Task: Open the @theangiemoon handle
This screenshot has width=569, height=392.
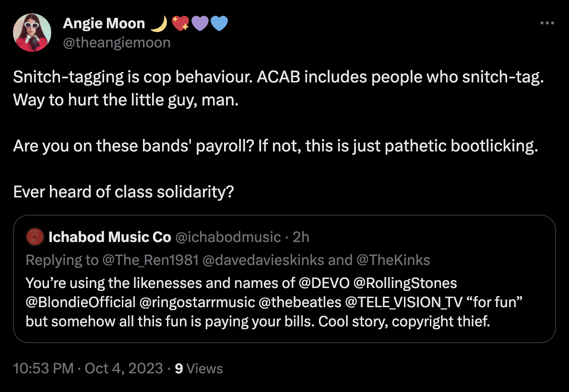Action: [x=117, y=43]
